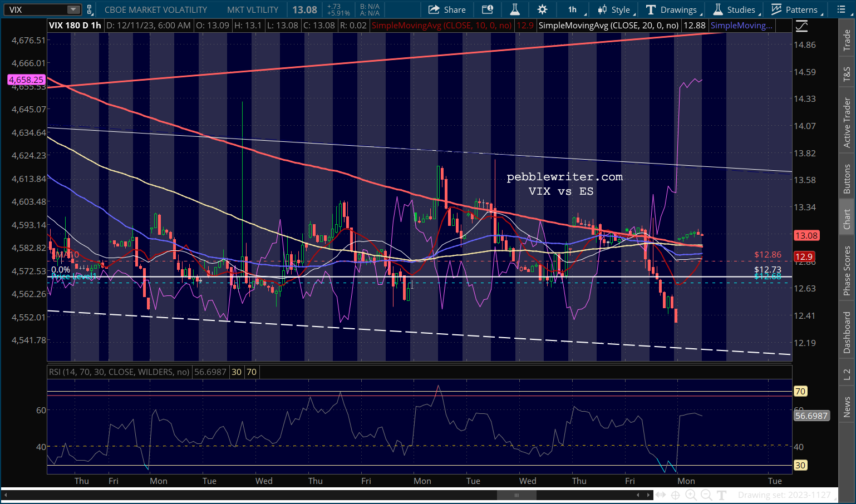
Task: Click the symbol link clipboard icon
Action: pos(90,9)
